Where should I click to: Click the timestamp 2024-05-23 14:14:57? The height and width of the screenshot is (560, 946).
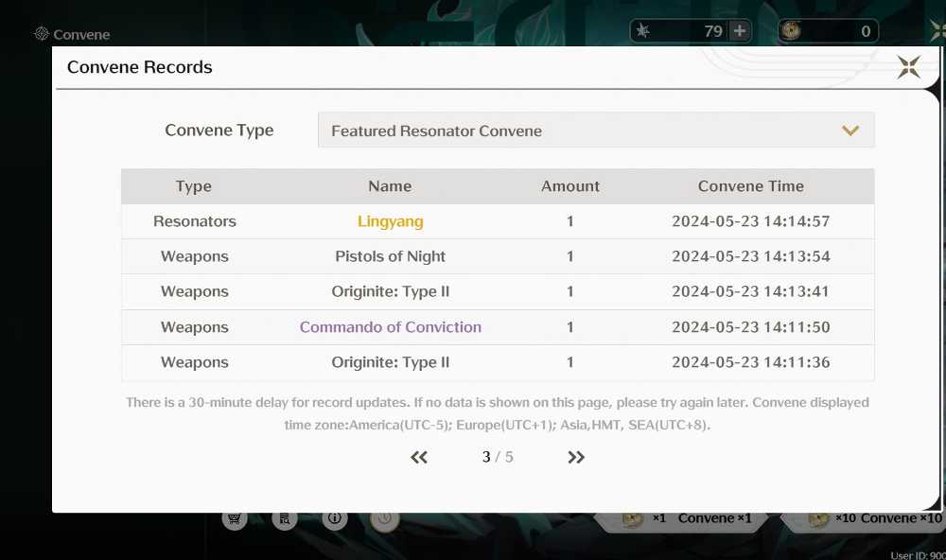(x=751, y=221)
